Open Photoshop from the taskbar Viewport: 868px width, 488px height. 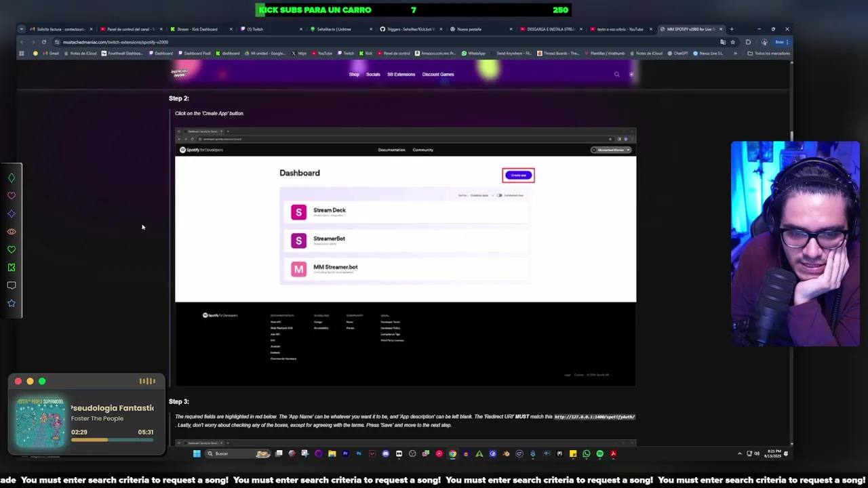tap(359, 453)
